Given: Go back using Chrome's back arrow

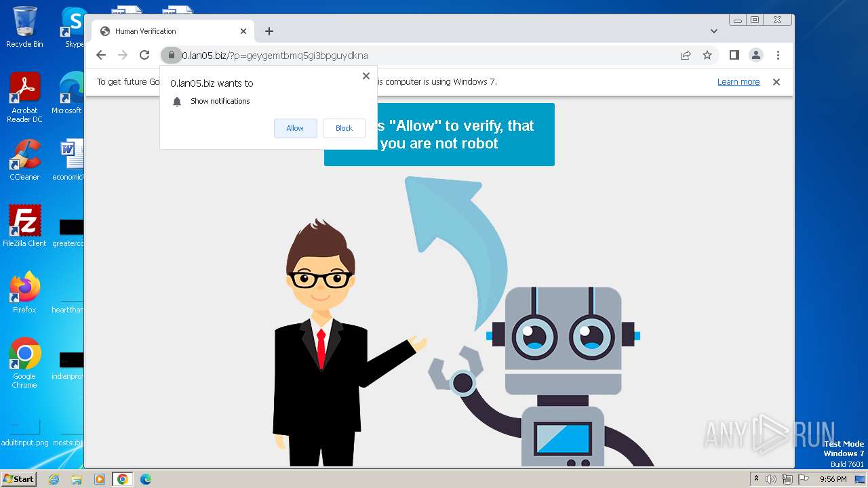Looking at the screenshot, I should point(101,55).
